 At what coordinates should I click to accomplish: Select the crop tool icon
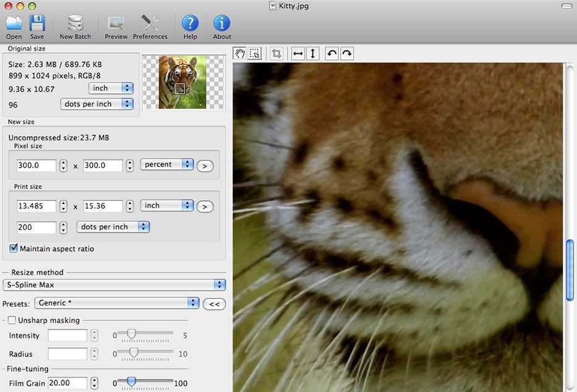[x=276, y=54]
